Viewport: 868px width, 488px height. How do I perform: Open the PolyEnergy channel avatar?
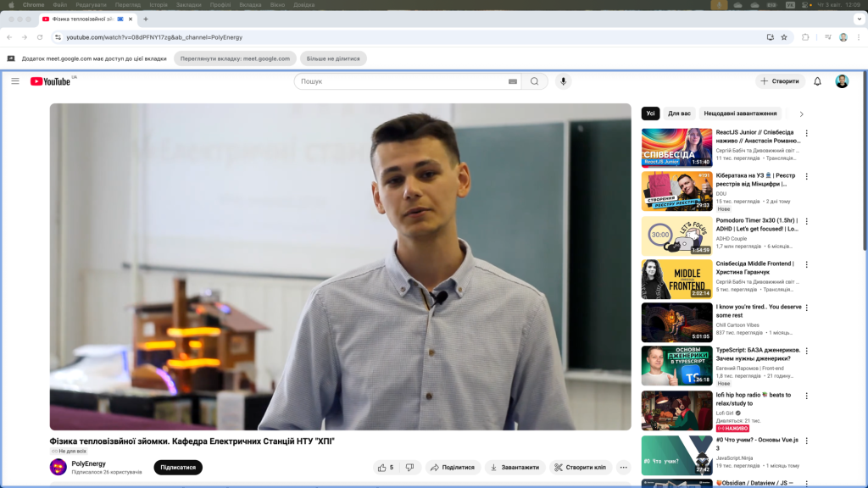click(58, 467)
